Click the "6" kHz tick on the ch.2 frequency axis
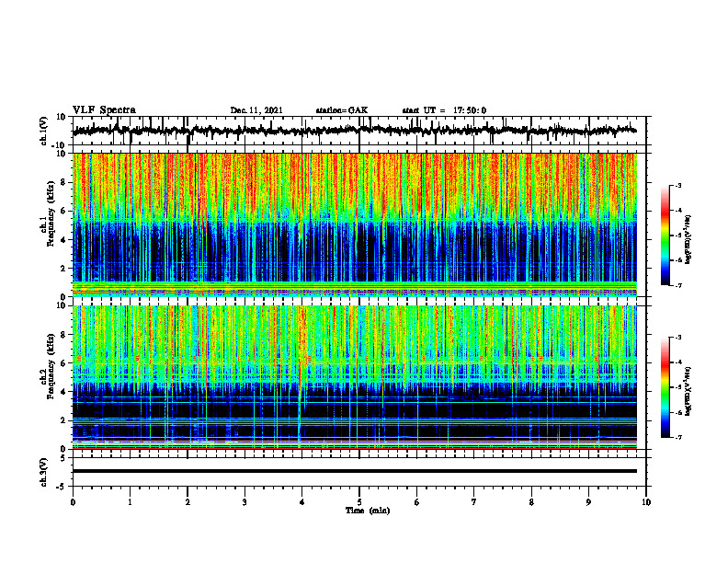728x563 pixels. coord(64,363)
